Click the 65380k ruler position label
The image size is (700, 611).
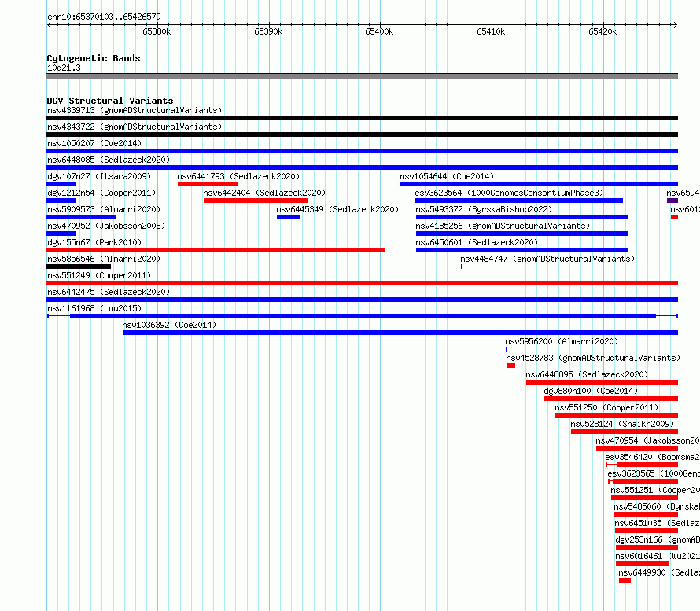click(157, 31)
